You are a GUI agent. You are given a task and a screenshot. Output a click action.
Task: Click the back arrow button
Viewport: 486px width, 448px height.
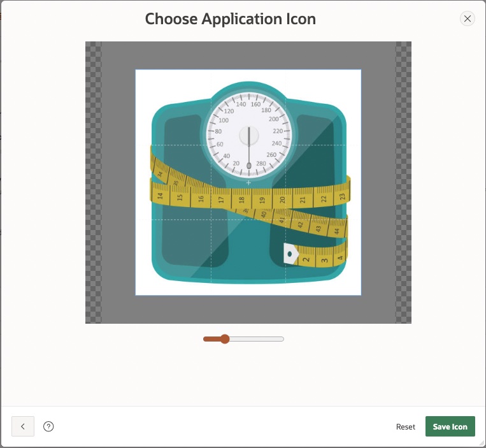click(x=23, y=426)
